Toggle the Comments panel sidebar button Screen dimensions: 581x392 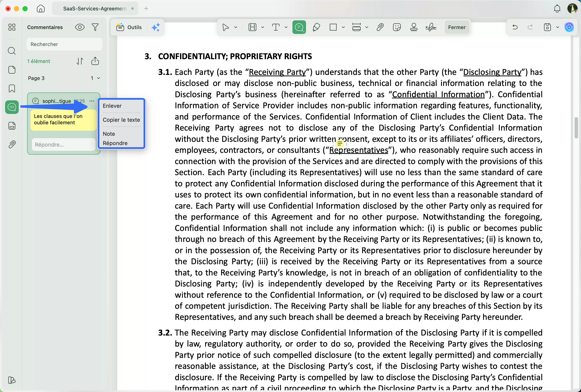[12, 107]
